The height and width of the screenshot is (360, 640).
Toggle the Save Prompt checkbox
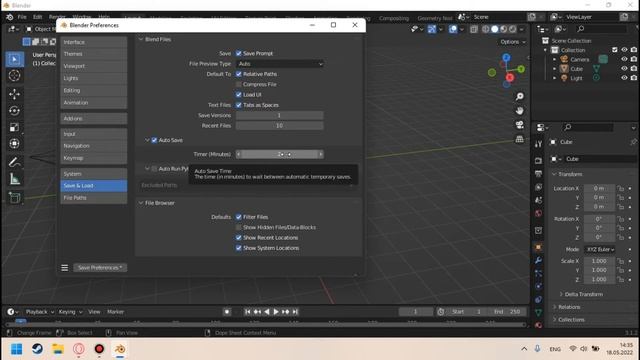tap(239, 53)
